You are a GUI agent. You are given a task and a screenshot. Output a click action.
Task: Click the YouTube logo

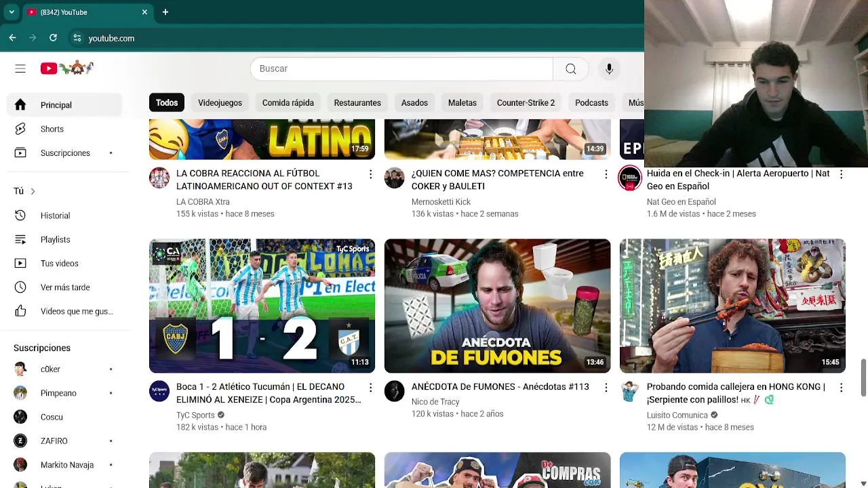coord(66,68)
